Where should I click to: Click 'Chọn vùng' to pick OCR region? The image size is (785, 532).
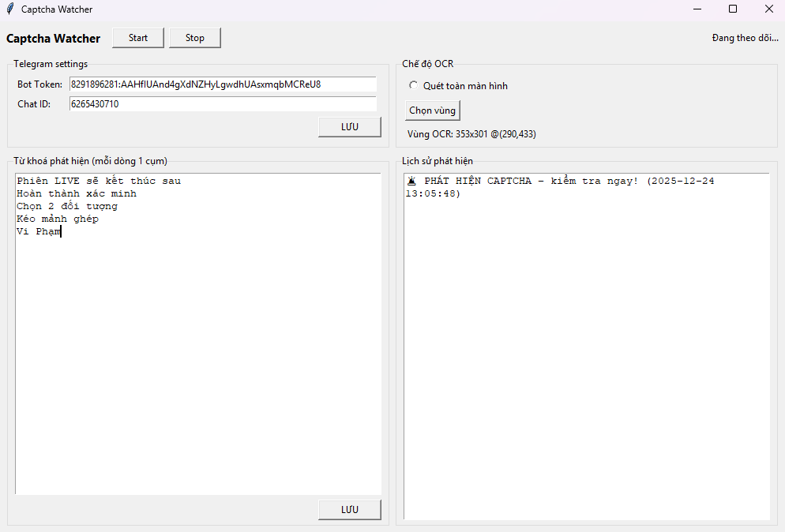[432, 111]
